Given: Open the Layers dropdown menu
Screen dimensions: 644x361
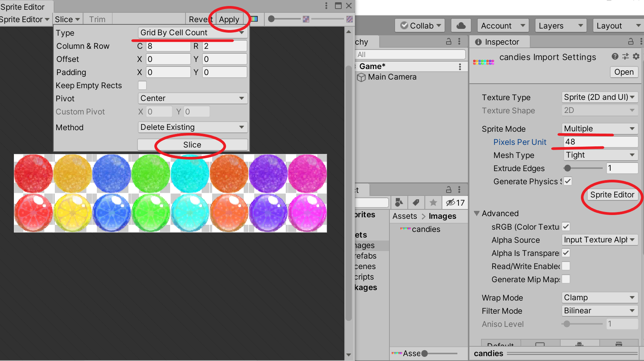Looking at the screenshot, I should pos(560,26).
